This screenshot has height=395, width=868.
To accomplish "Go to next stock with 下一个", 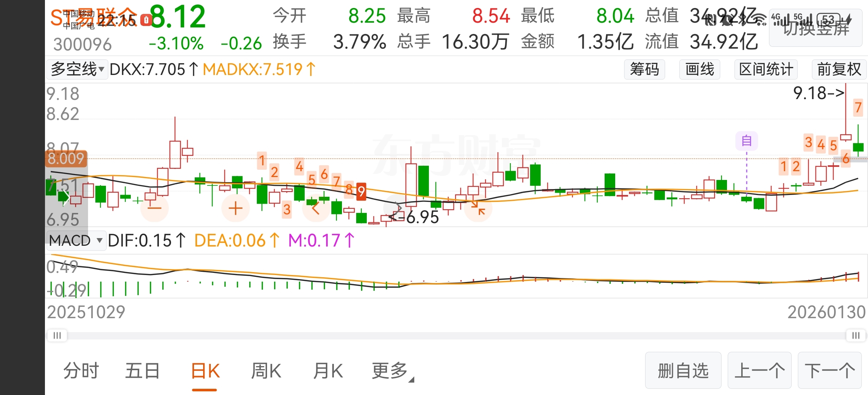I will click(x=830, y=371).
